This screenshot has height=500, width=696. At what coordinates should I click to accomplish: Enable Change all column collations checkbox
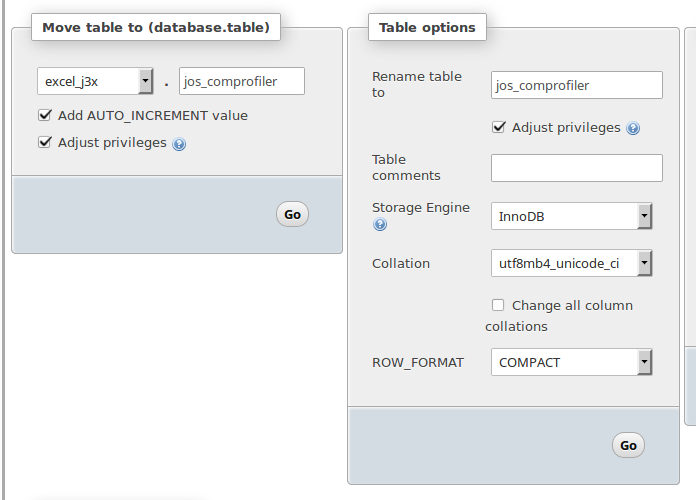[498, 305]
